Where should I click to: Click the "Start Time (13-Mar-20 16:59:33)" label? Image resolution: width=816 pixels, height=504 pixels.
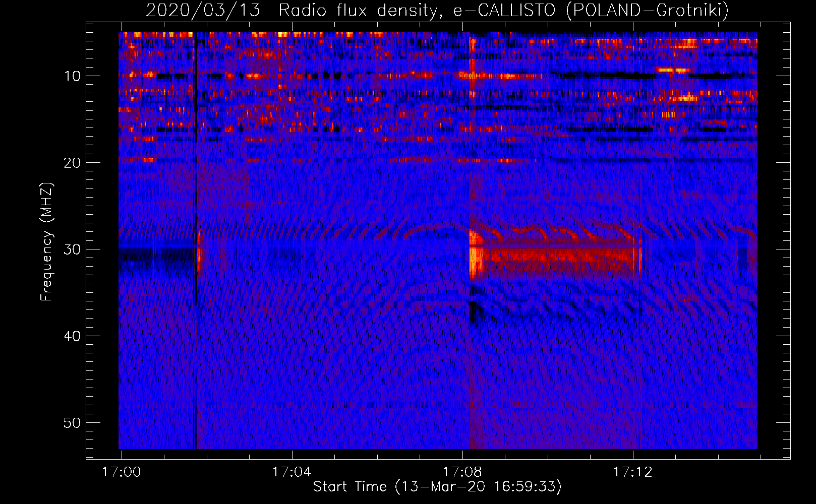point(437,487)
